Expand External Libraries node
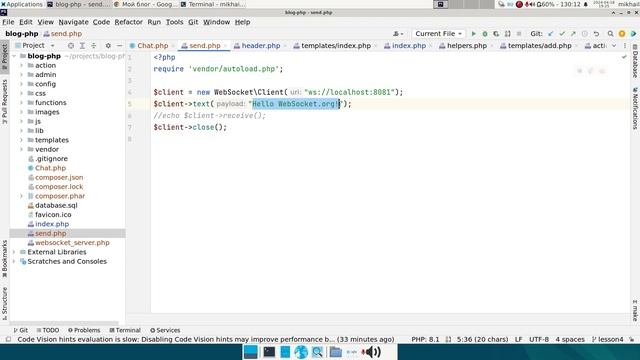 tap(14, 252)
